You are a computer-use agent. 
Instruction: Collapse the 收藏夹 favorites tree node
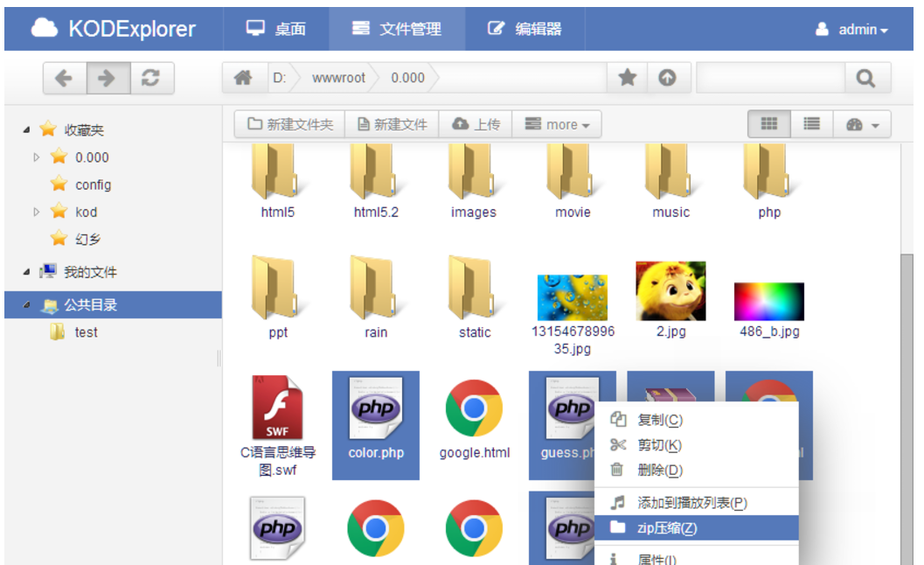pyautogui.click(x=26, y=129)
